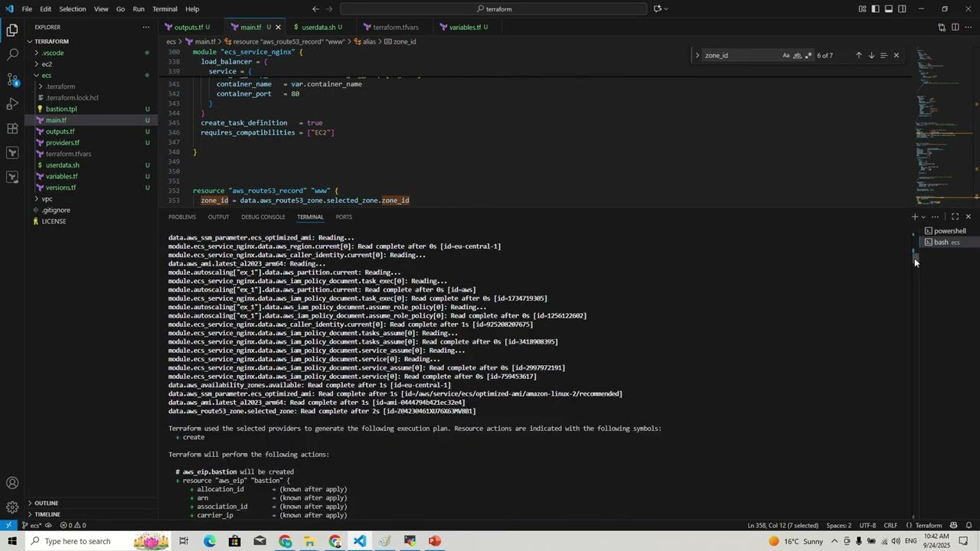Open the outputs.tf editor tab
The height and width of the screenshot is (551, 980).
point(188,27)
